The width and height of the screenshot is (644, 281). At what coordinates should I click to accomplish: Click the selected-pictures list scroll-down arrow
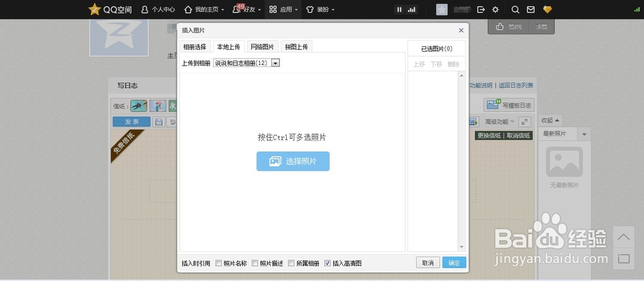462,247
